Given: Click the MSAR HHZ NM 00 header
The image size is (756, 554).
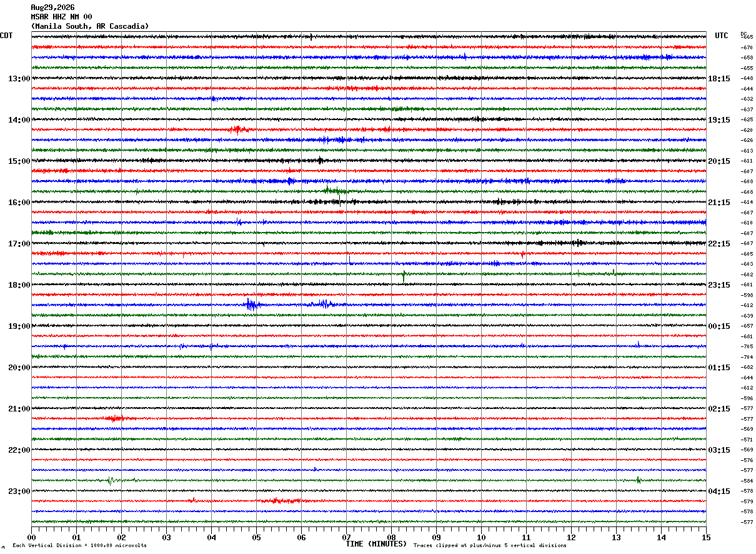Looking at the screenshot, I should tap(61, 17).
